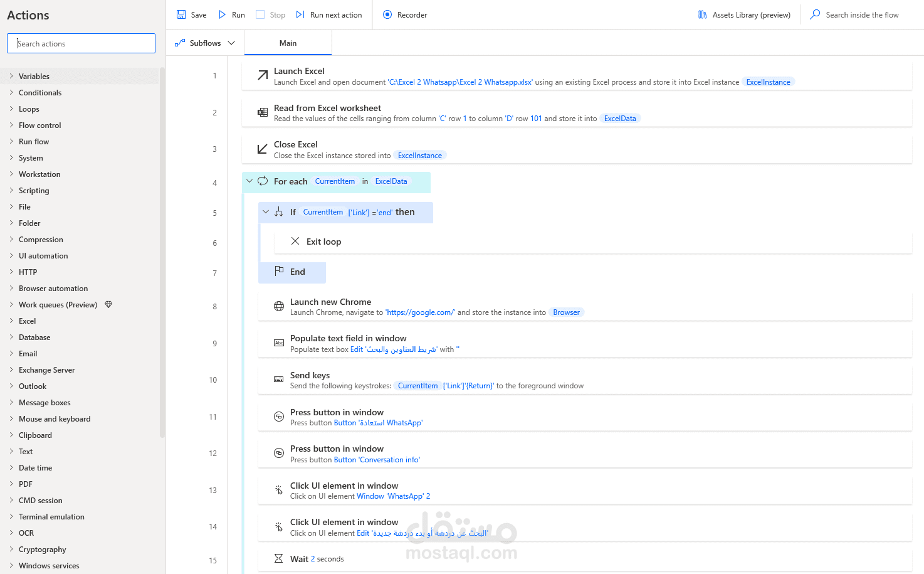This screenshot has width=924, height=574.
Task: Click the Run play icon
Action: tap(222, 14)
